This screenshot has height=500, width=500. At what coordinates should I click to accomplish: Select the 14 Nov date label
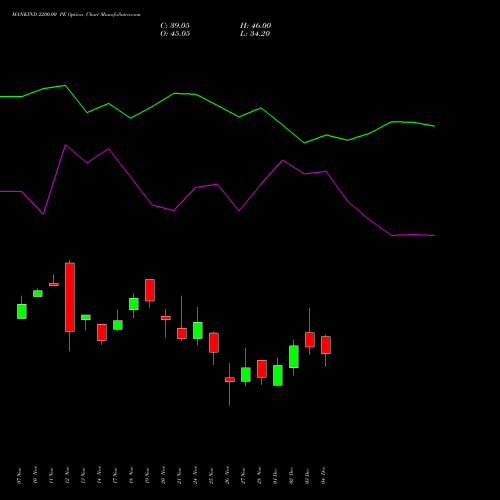[99, 476]
